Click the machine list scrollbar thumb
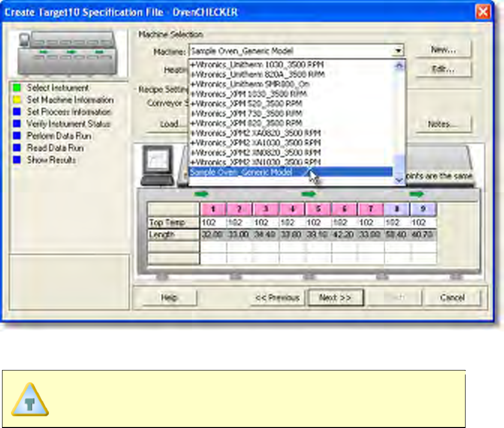 399,164
